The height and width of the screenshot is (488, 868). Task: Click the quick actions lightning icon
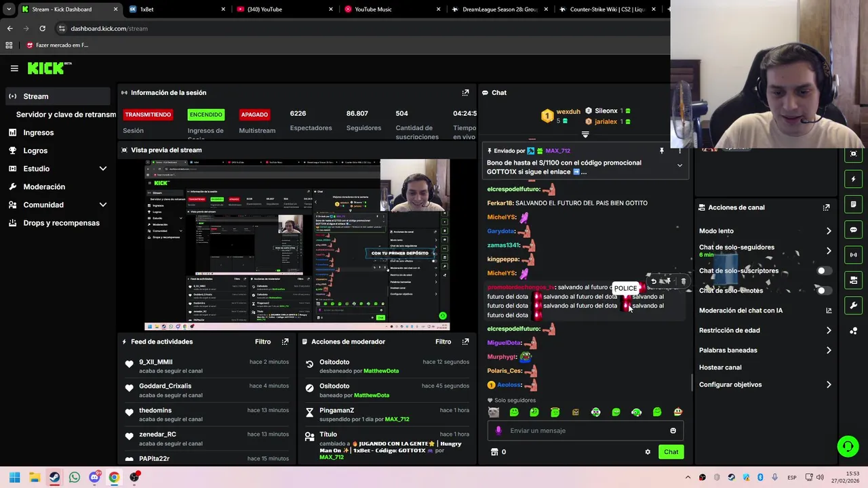click(x=853, y=179)
